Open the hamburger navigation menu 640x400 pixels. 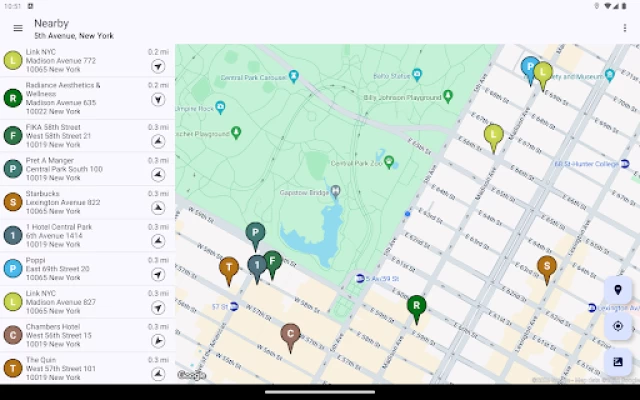(17, 28)
